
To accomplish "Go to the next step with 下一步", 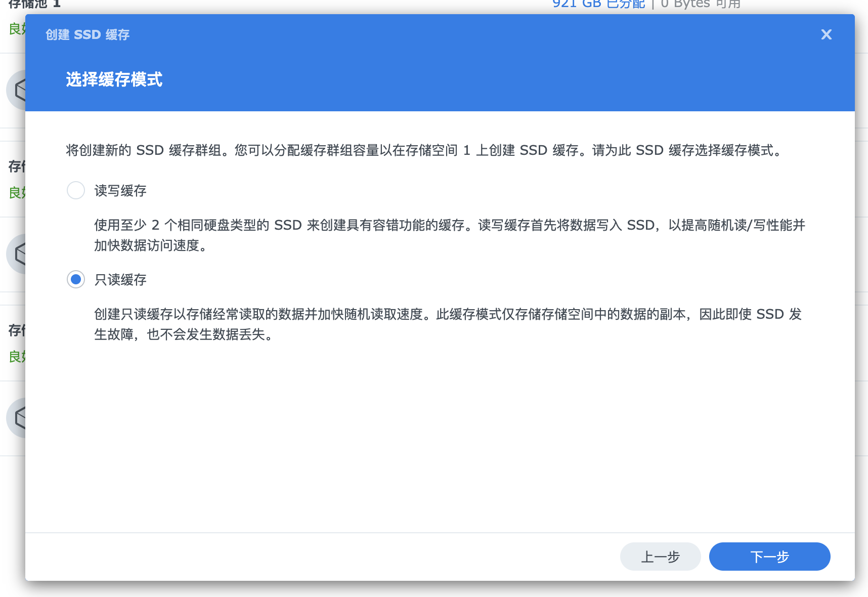I will tap(769, 557).
